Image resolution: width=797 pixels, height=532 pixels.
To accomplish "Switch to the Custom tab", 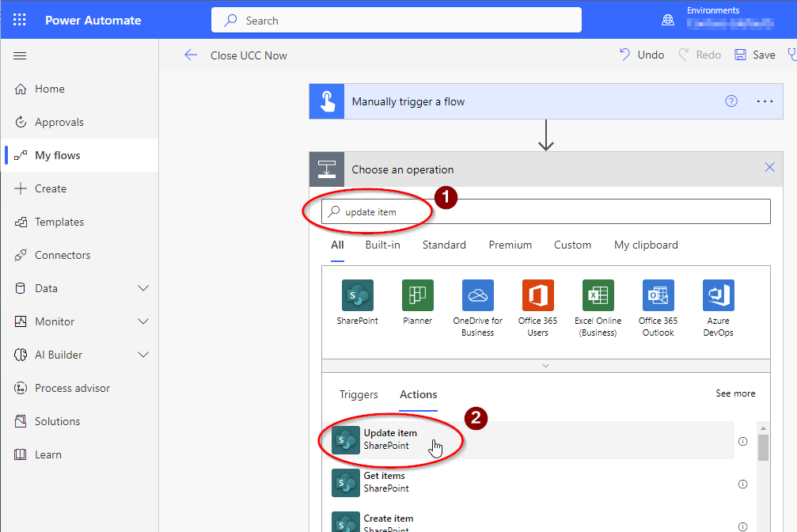I will coord(572,245).
